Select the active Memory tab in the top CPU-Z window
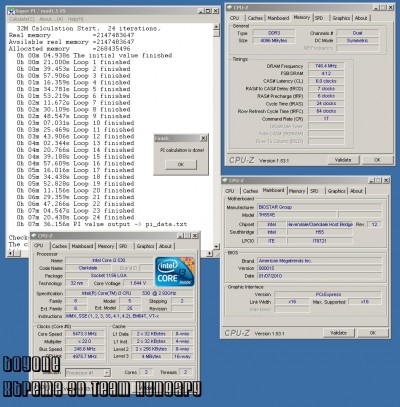The image size is (400, 407). (302, 17)
